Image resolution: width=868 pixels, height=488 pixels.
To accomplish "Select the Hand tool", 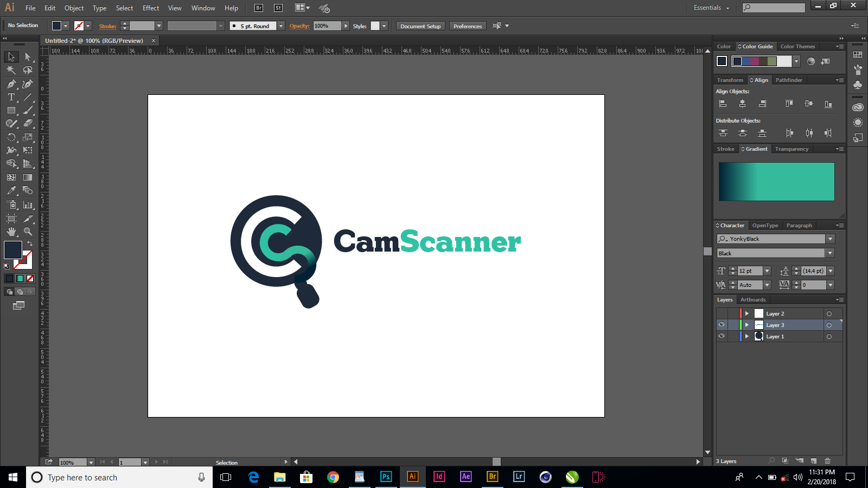I will pyautogui.click(x=11, y=232).
